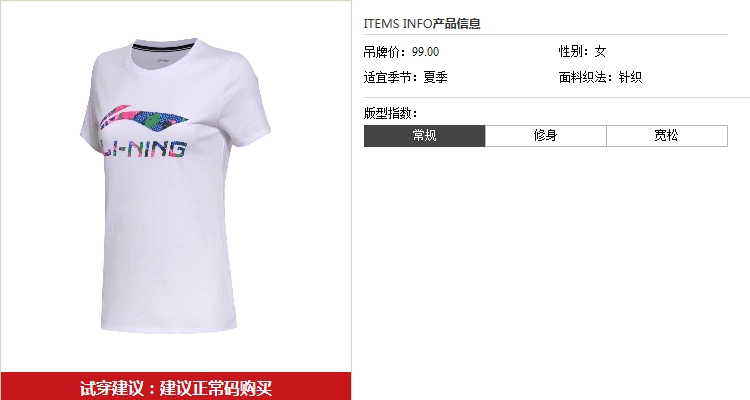
Task: Select the 修身 fit option
Action: coord(546,136)
